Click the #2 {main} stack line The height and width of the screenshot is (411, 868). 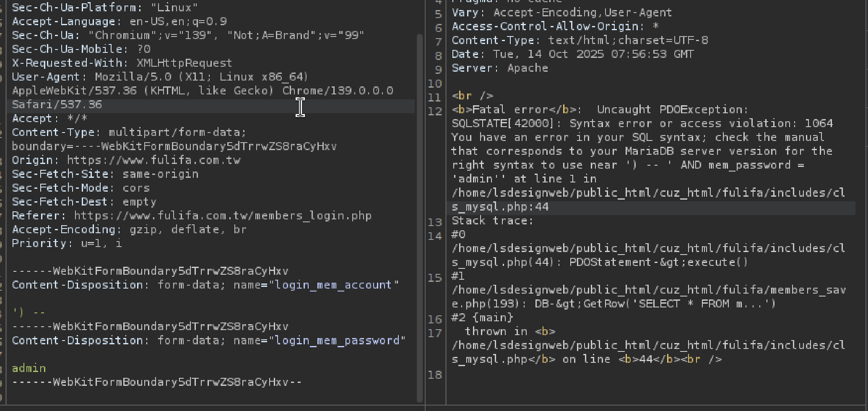point(483,317)
